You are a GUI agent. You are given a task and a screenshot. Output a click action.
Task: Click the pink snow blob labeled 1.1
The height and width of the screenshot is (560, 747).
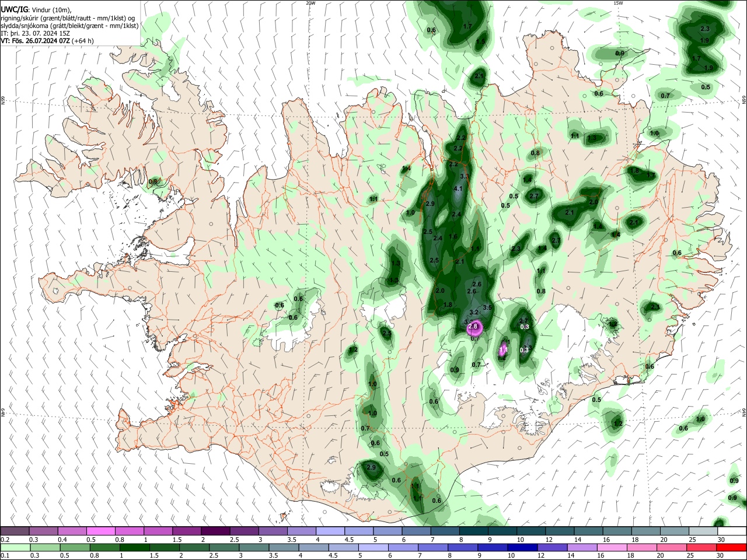[x=504, y=349]
